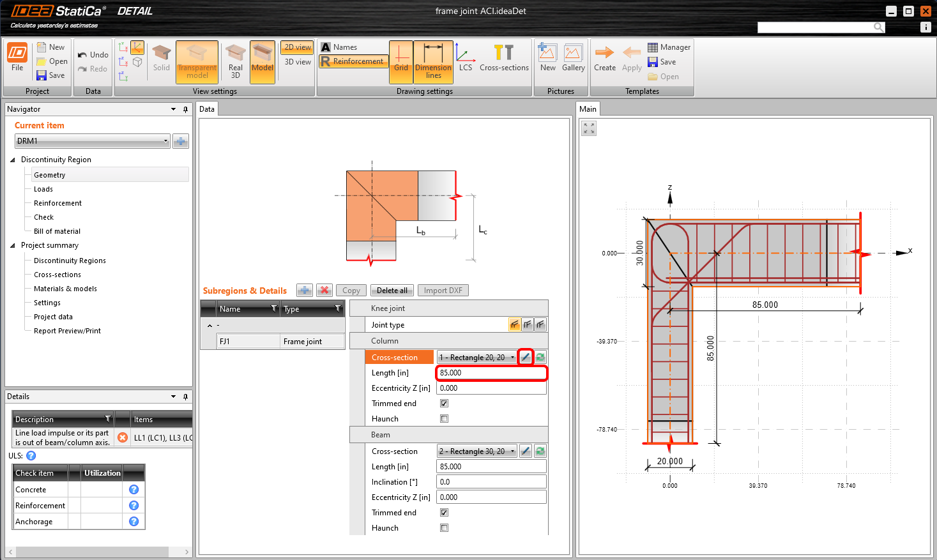Collapse the Discontinuity Region tree node
The image size is (937, 560).
coord(13,160)
